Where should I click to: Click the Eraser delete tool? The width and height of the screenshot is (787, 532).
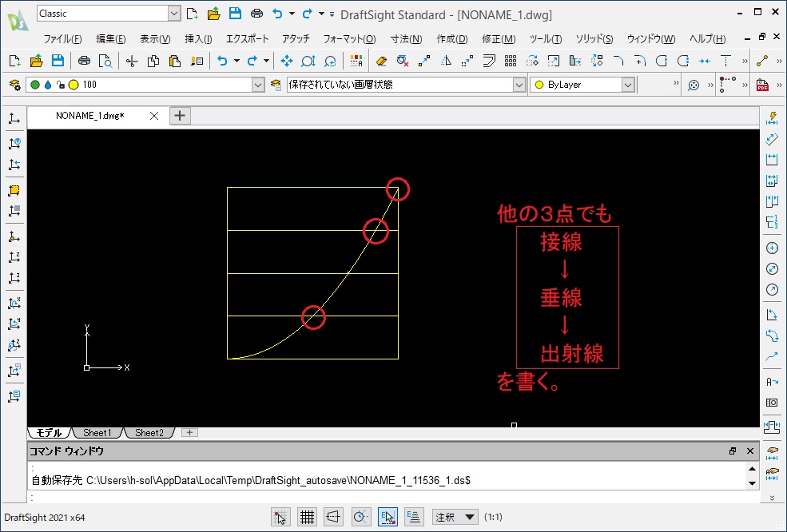point(381,62)
